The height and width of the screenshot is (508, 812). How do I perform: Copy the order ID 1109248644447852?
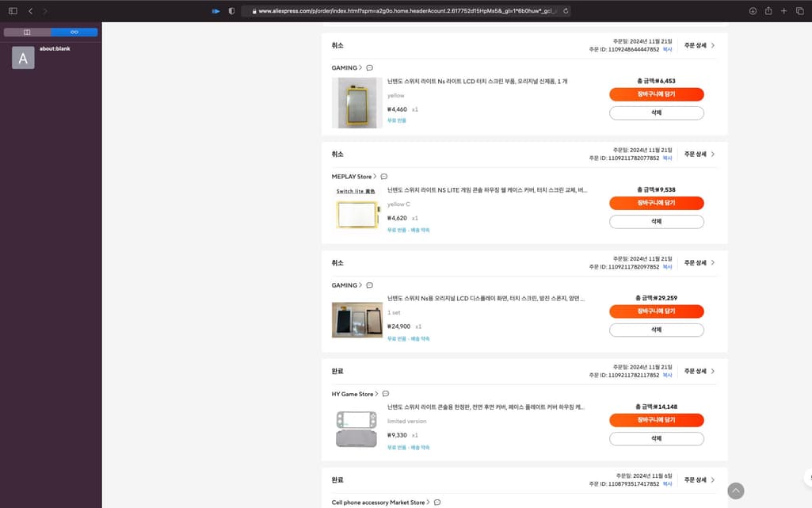[667, 49]
